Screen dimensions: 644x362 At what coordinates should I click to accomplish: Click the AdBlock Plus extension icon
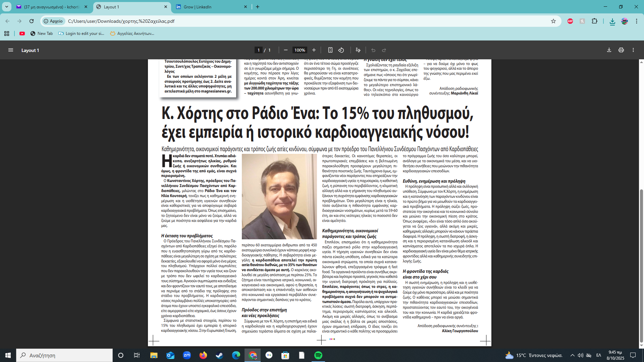click(x=570, y=21)
